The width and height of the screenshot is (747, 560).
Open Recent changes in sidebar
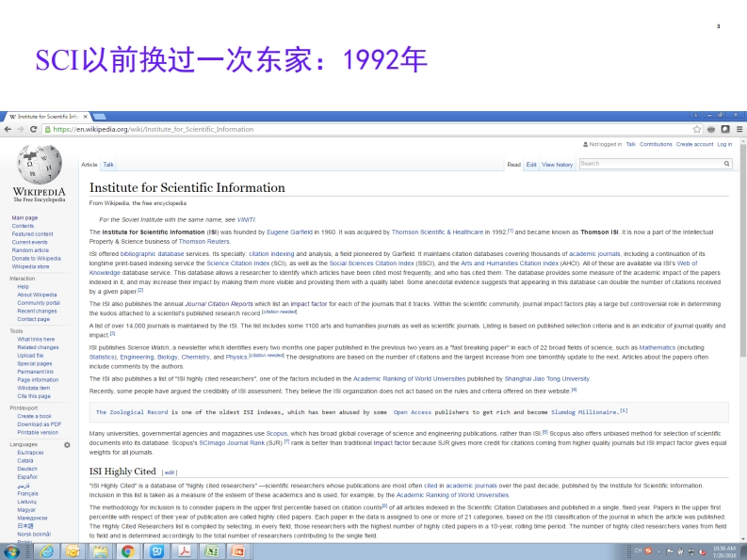pyautogui.click(x=37, y=311)
